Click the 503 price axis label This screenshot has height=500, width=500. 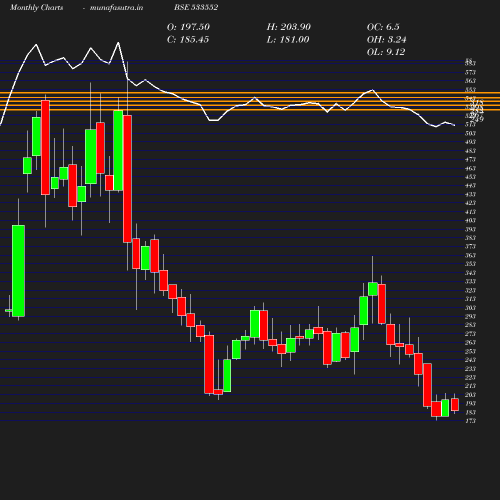tap(470, 133)
